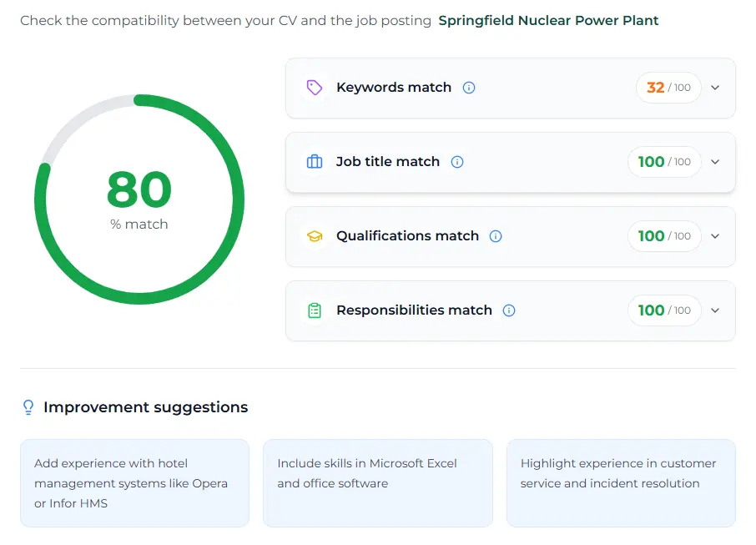Click the 80% match progress ring
Screen dimensions: 756x545
pyautogui.click(x=139, y=199)
